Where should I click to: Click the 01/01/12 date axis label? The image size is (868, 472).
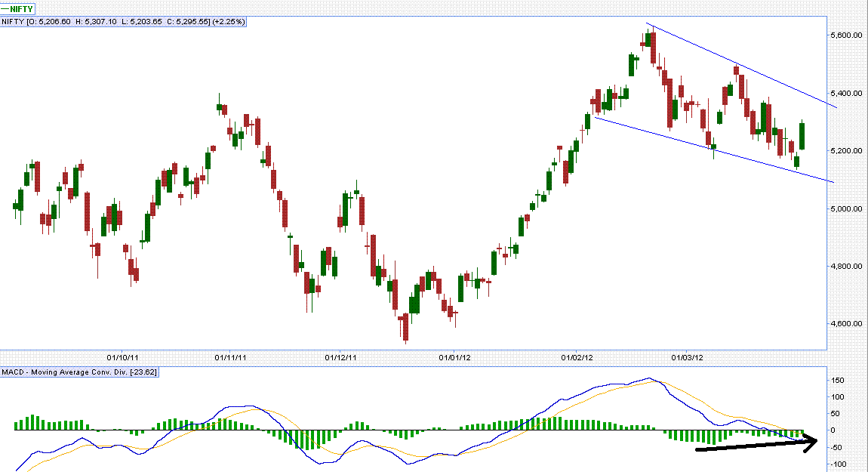click(454, 357)
